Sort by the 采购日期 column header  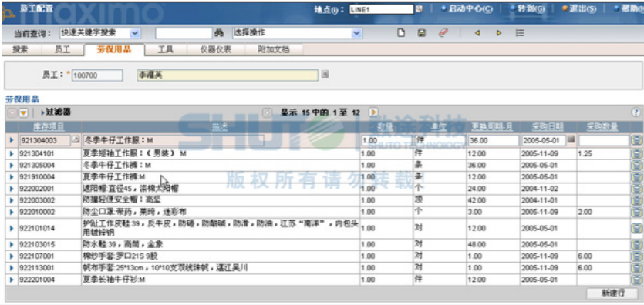pyautogui.click(x=548, y=126)
